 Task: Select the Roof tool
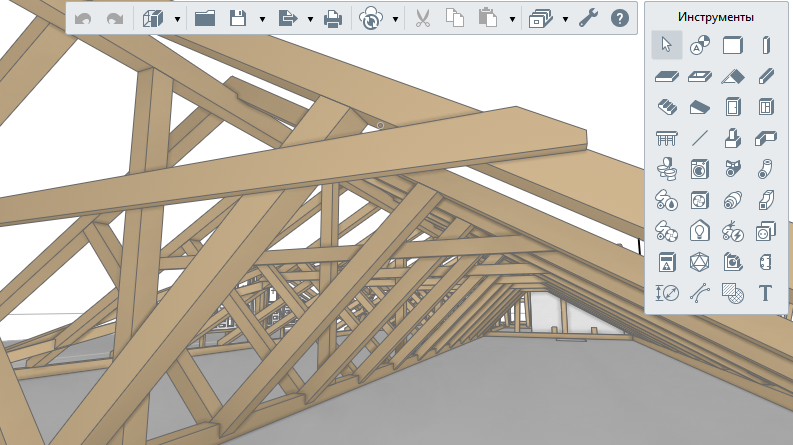coord(733,76)
